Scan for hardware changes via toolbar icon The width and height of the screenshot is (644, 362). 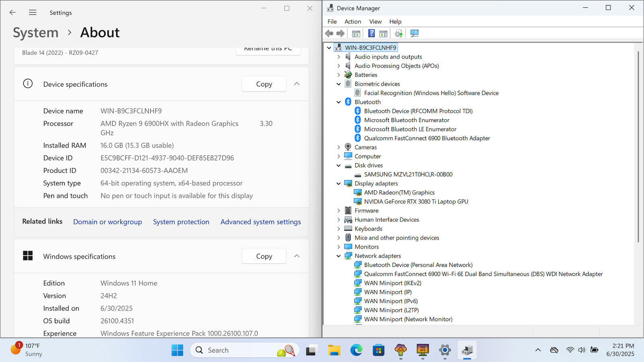pyautogui.click(x=414, y=33)
